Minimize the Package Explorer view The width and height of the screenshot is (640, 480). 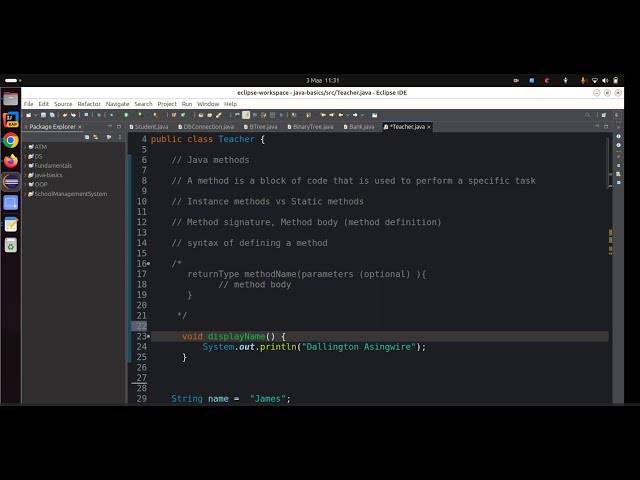[109, 127]
